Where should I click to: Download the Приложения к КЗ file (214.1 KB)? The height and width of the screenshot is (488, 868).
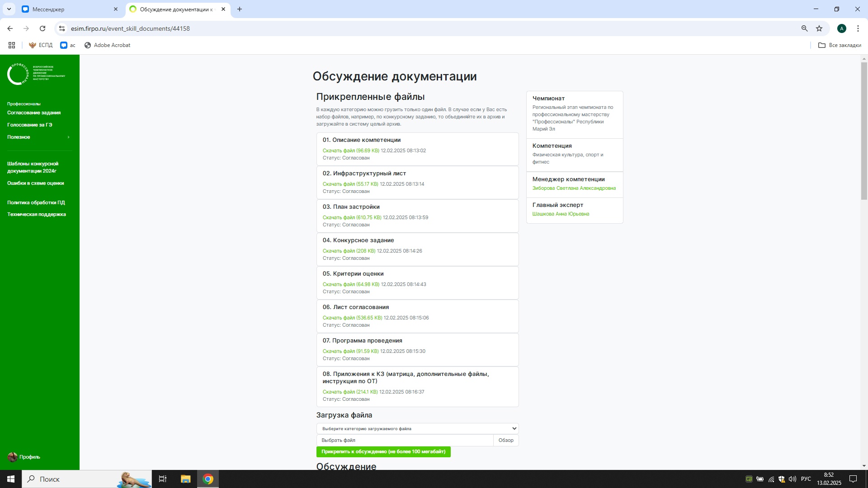350,392
